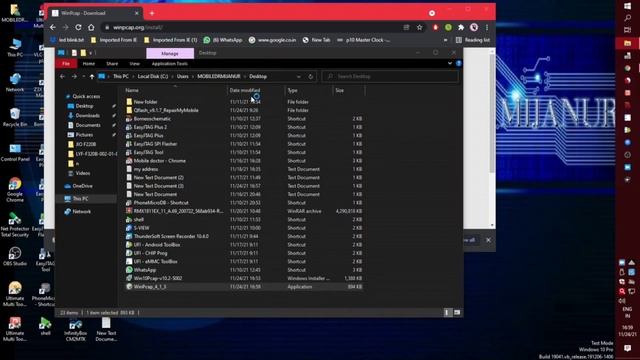Open www.google.co.in bookmark
Image resolution: width=640 pixels, height=360 pixels.
point(272,40)
